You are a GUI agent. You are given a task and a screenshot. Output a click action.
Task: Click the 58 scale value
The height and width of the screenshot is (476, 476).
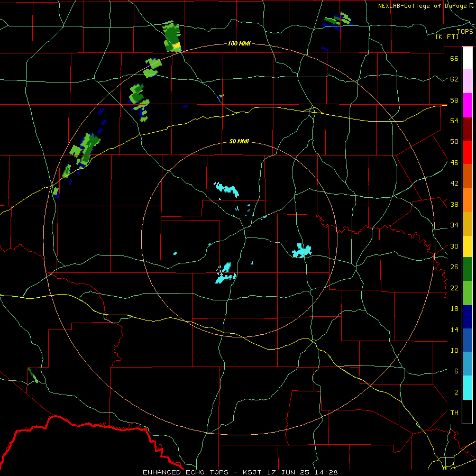tap(454, 100)
